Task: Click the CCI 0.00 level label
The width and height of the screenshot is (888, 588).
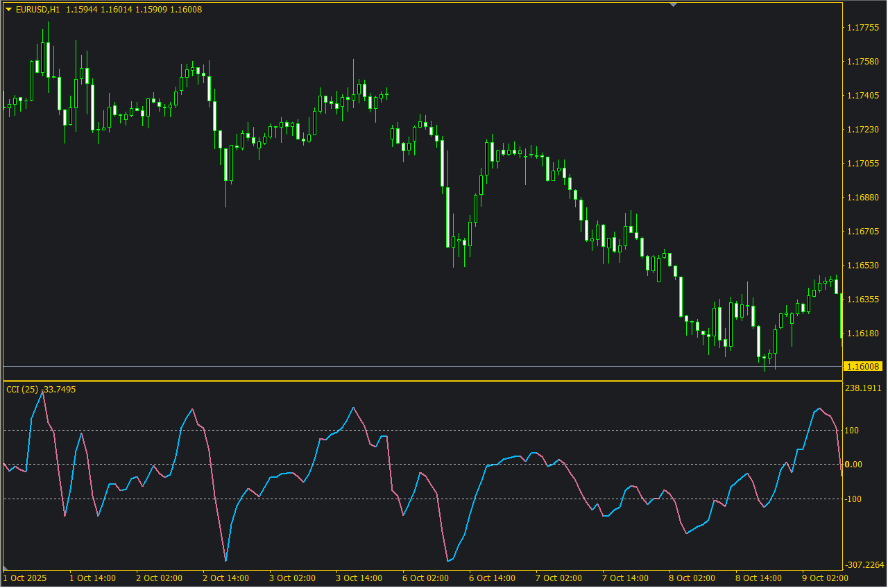Action: click(853, 465)
